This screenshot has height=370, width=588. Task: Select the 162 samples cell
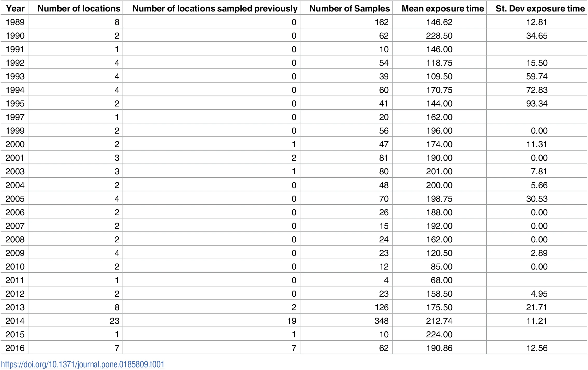(x=382, y=22)
